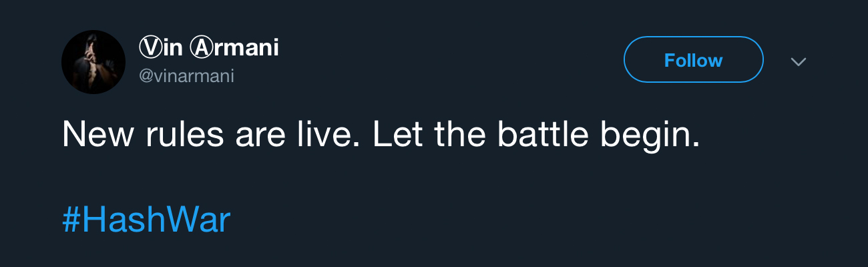This screenshot has width=868, height=267.
Task: Click the tweet text body
Action: coord(381,135)
